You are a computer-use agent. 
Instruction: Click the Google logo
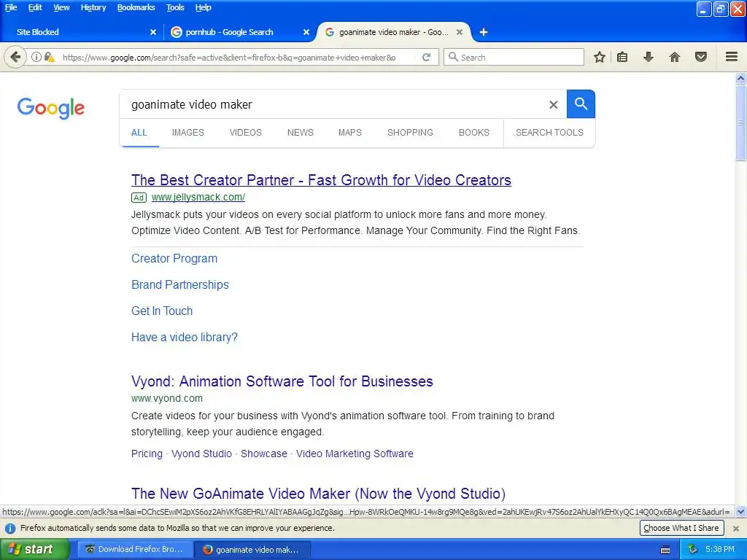(51, 109)
